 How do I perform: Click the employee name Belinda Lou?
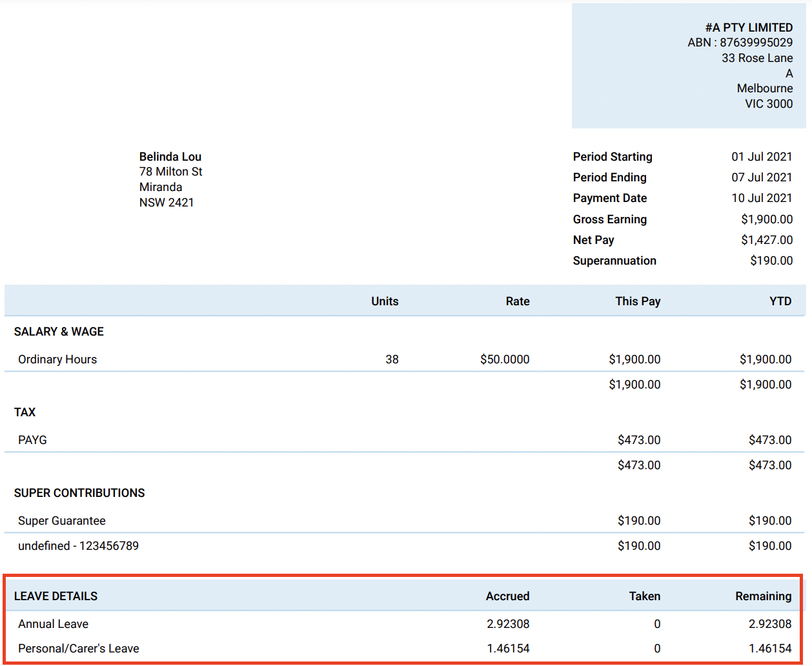pyautogui.click(x=170, y=156)
